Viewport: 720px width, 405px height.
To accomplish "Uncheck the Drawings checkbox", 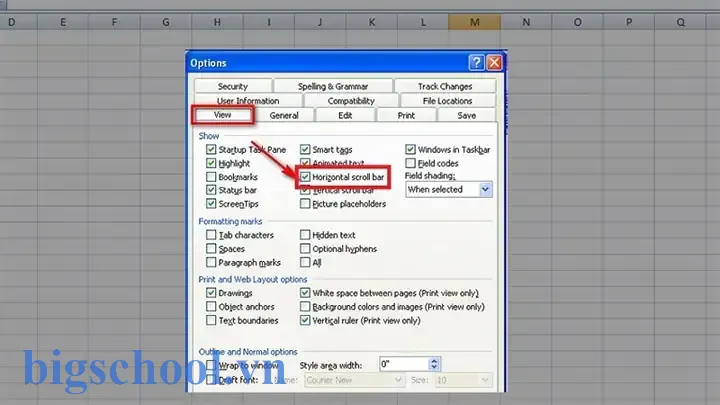I will point(211,292).
